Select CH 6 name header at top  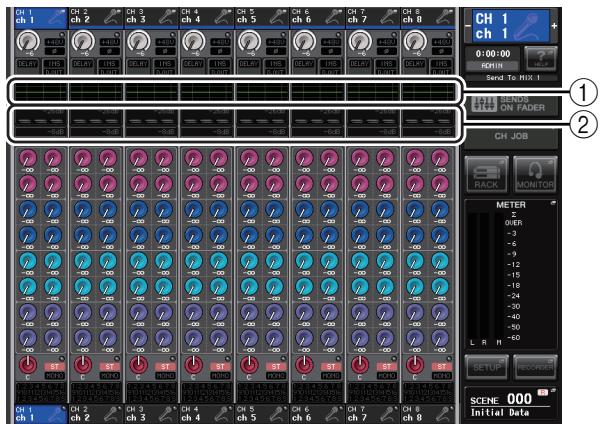[317, 16]
